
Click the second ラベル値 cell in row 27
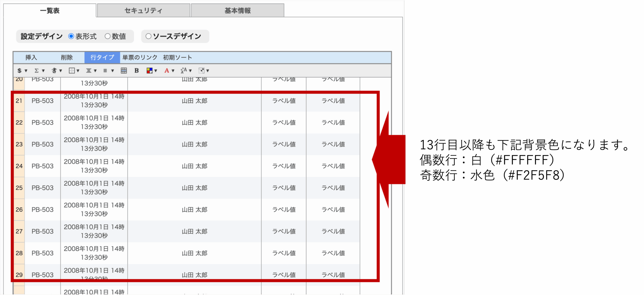pos(333,232)
